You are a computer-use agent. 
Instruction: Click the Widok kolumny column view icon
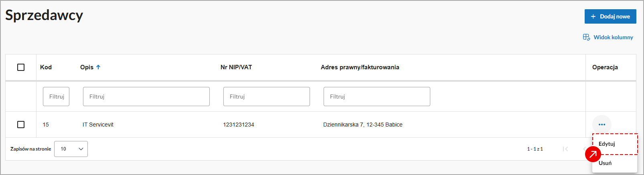[x=586, y=37]
